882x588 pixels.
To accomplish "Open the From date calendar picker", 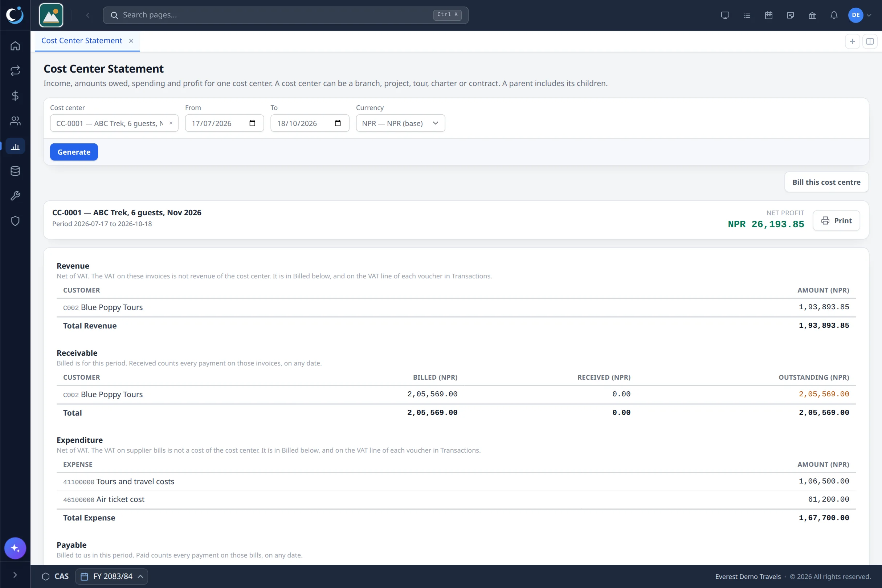I will pyautogui.click(x=252, y=123).
